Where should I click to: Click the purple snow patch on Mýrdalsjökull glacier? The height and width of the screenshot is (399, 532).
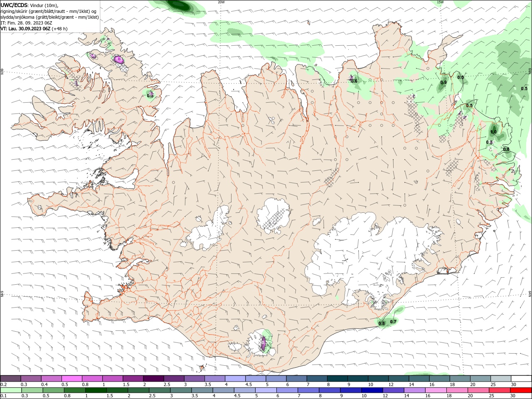263,344
